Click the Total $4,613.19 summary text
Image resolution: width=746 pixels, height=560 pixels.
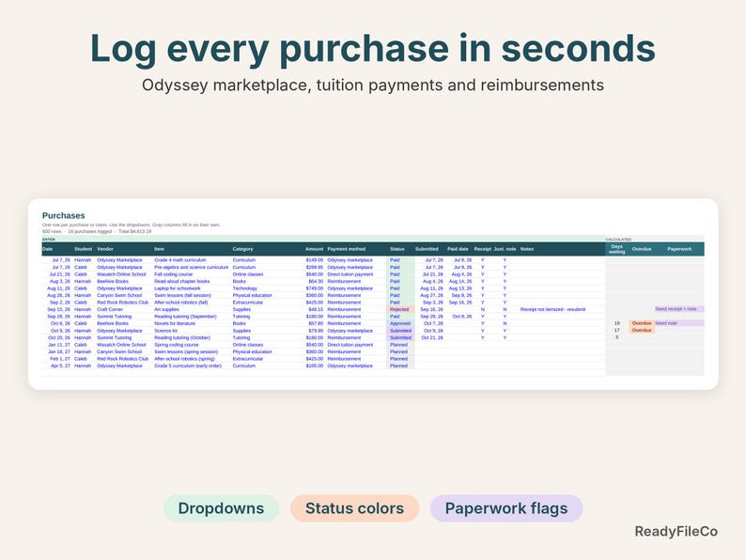pos(135,231)
